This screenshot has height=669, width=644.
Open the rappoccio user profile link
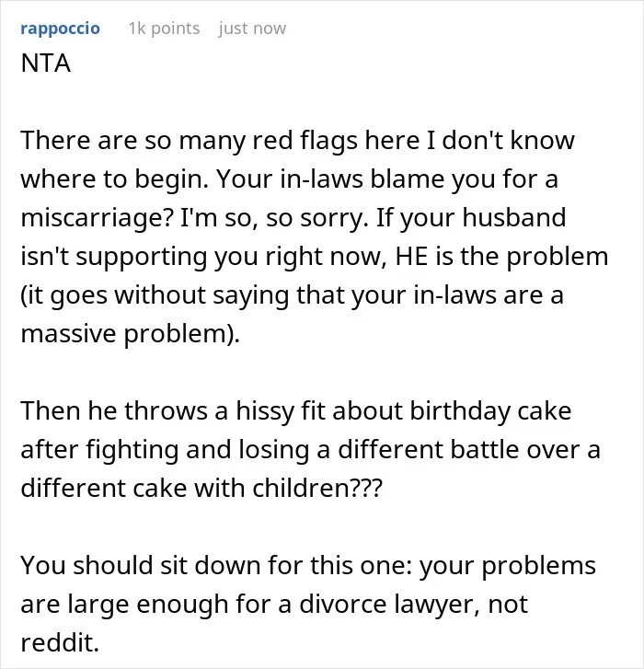tap(60, 29)
